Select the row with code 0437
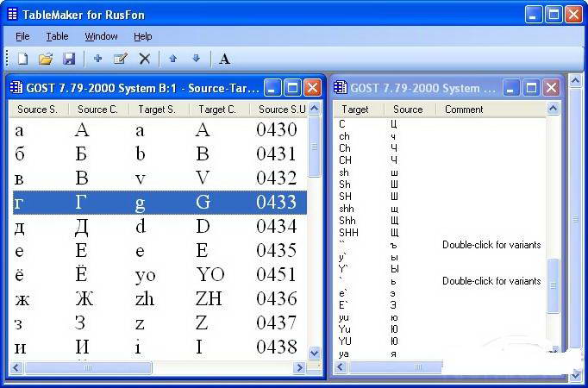Viewport: 588px width, 388px height. tap(160, 322)
